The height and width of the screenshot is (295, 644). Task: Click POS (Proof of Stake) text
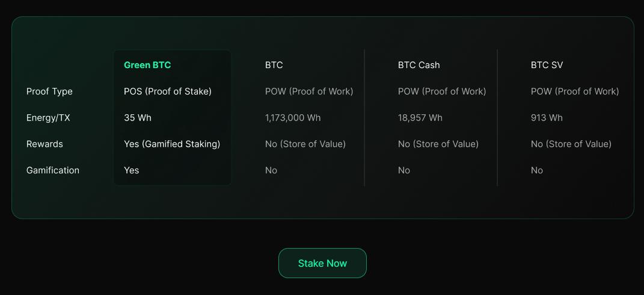167,92
